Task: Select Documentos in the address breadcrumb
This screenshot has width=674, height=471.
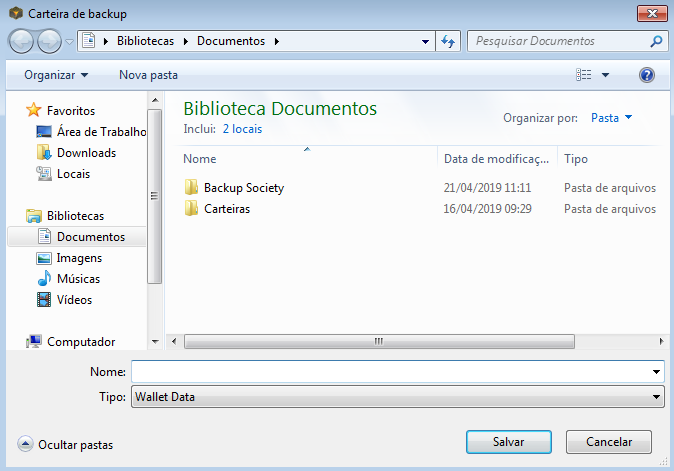Action: (231, 41)
